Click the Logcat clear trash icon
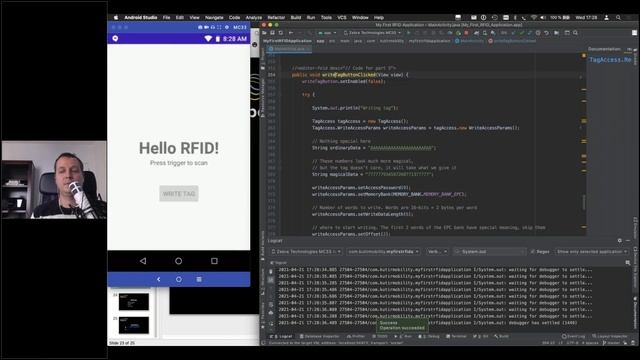Viewport: 640px width, 360px height. tap(271, 271)
